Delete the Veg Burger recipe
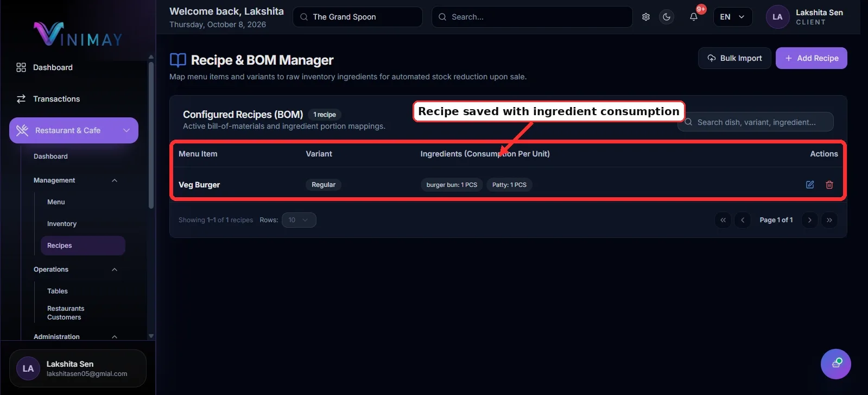Viewport: 868px width, 395px height. [x=829, y=185]
